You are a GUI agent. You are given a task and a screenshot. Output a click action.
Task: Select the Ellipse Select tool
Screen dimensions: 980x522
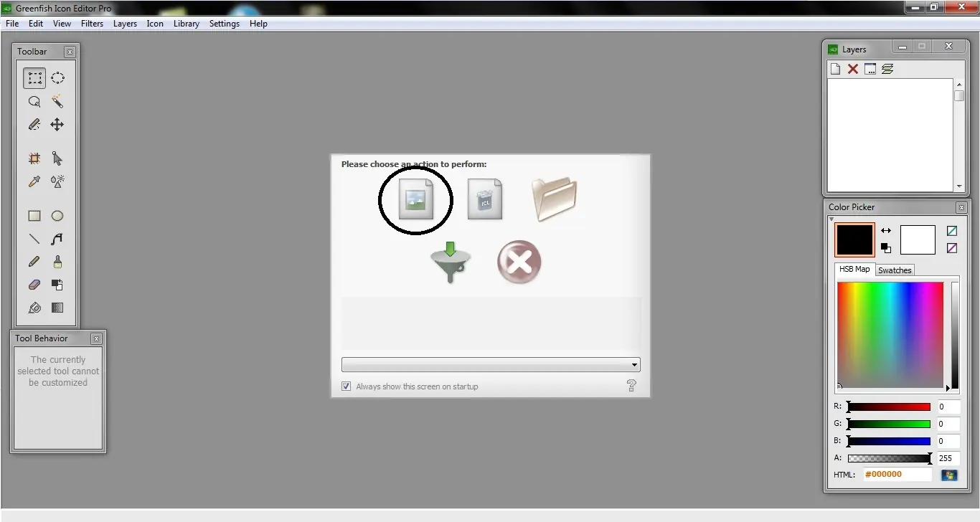(x=57, y=78)
